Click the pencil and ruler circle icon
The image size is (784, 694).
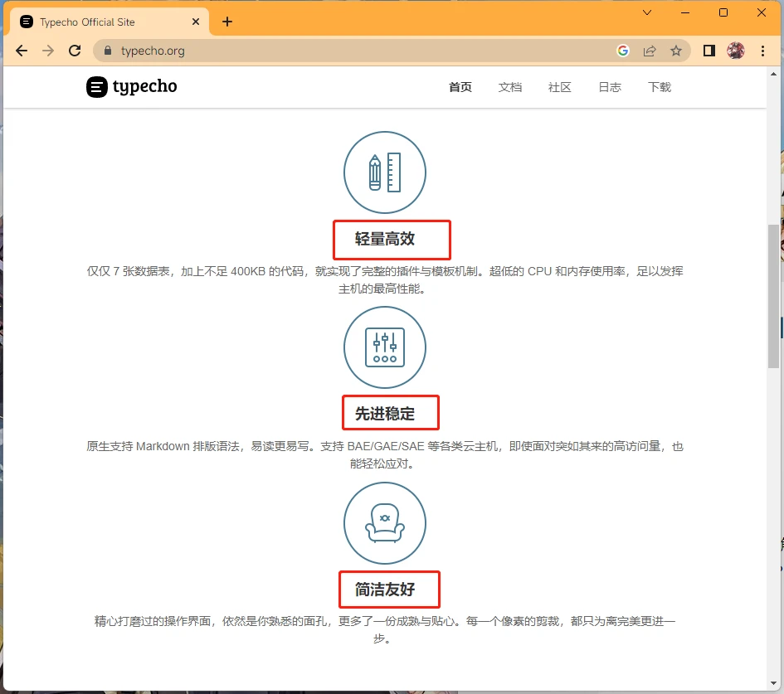click(384, 172)
